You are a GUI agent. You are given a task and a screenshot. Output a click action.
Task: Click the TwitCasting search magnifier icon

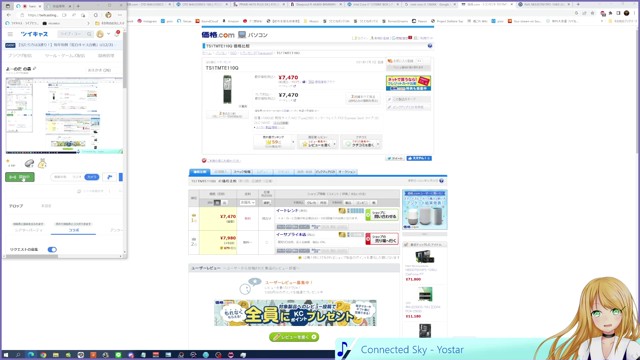[89, 34]
